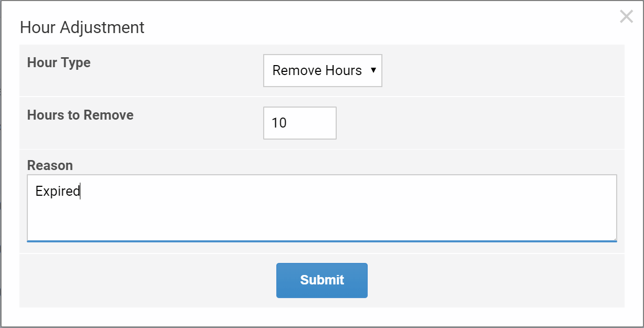Click the blue bottom border of Reason box
The image size is (644, 328).
click(321, 241)
